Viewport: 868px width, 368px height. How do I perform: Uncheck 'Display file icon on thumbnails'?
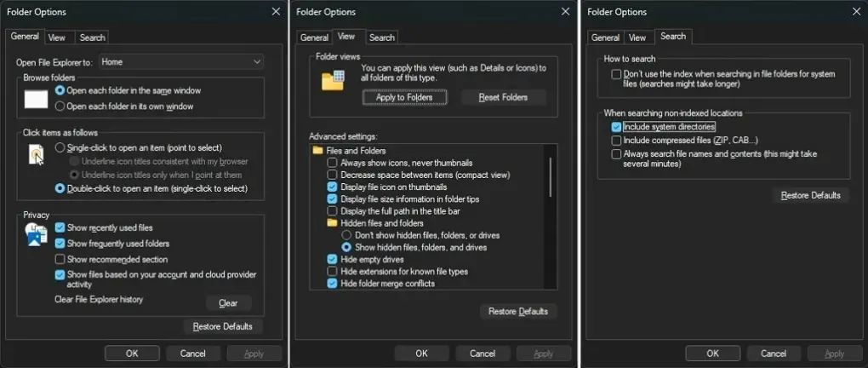(332, 187)
